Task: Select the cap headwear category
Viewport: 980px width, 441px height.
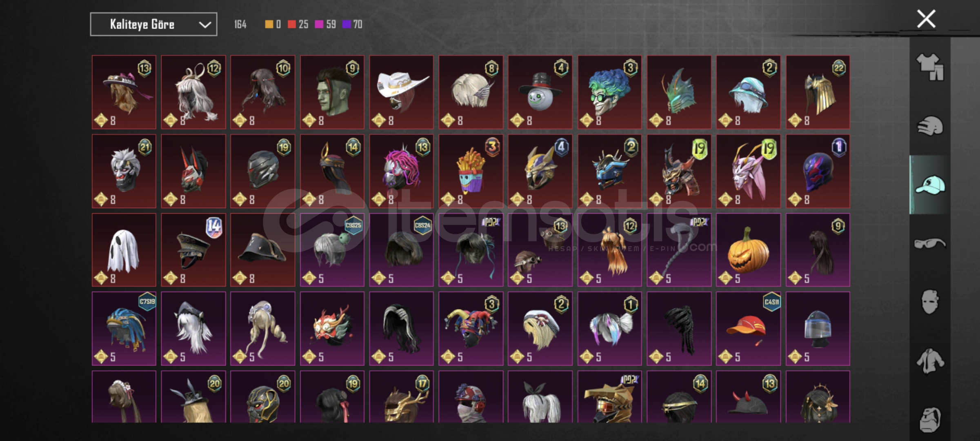Action: (930, 185)
